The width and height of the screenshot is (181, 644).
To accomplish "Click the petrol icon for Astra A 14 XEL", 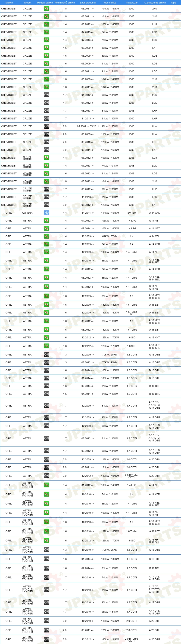I will click(46, 236).
